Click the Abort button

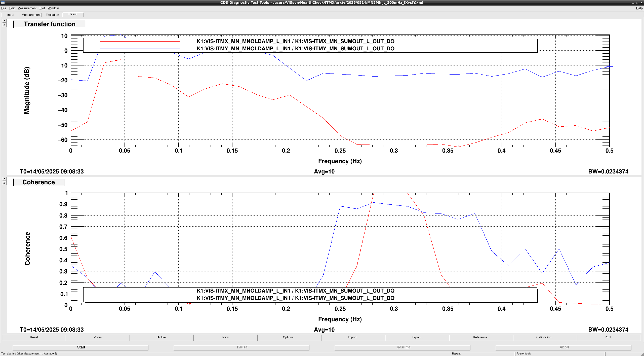(x=563, y=347)
